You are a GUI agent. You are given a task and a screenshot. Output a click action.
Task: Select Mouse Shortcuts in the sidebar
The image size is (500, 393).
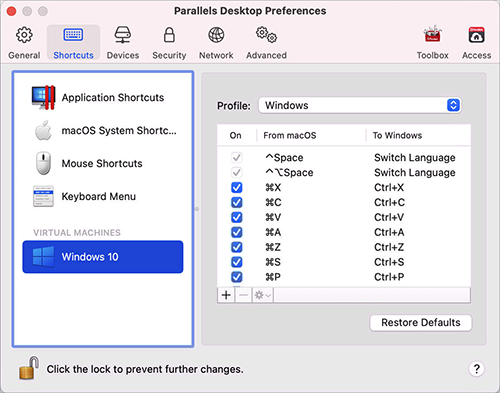pyautogui.click(x=103, y=163)
